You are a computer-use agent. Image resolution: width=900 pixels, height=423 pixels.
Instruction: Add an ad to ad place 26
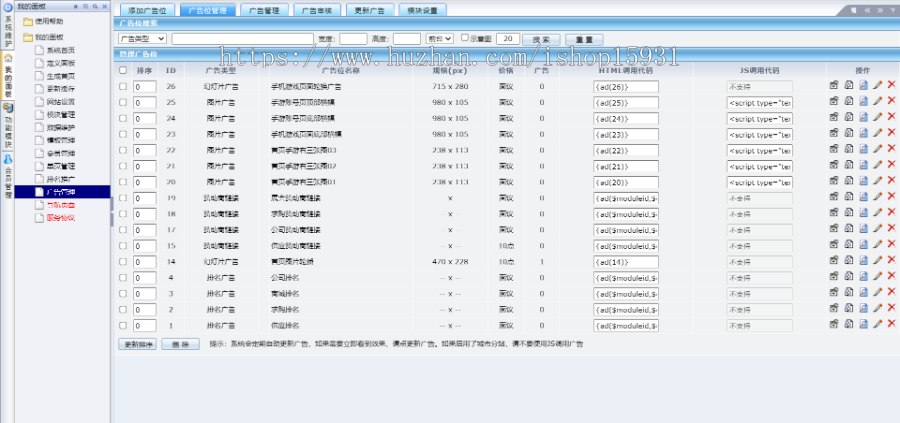(x=834, y=85)
